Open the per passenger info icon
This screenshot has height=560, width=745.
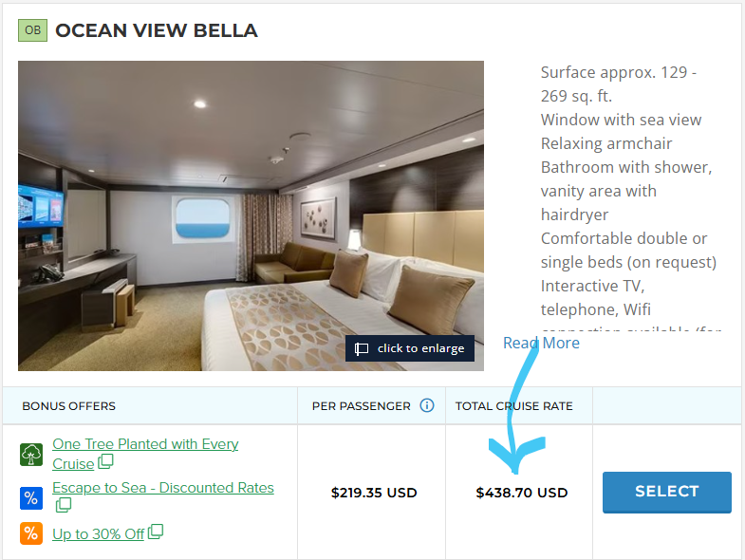[427, 405]
